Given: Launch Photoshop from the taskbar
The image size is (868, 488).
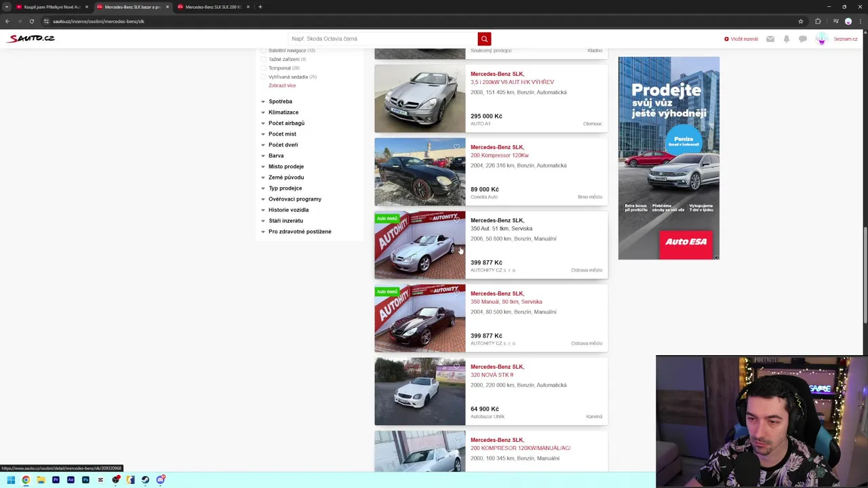Looking at the screenshot, I should pos(85,480).
